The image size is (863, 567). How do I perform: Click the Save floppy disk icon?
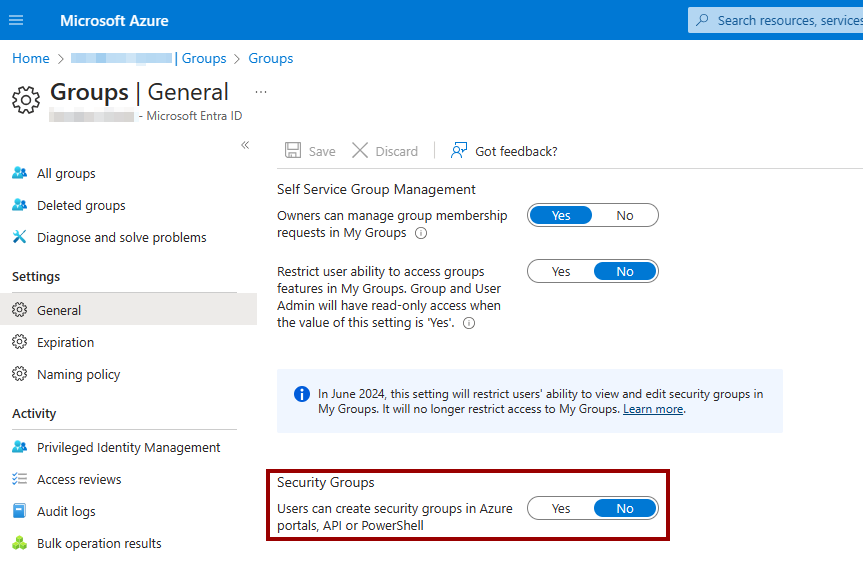coord(293,150)
